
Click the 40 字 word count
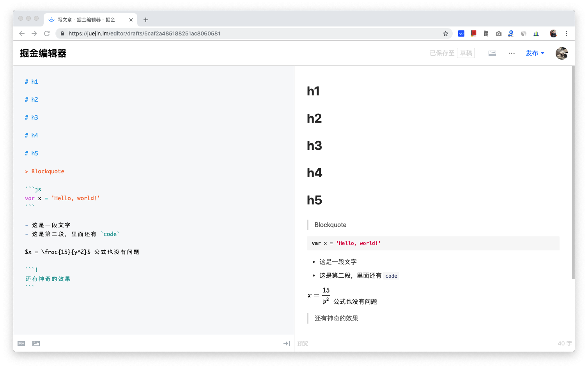565,343
